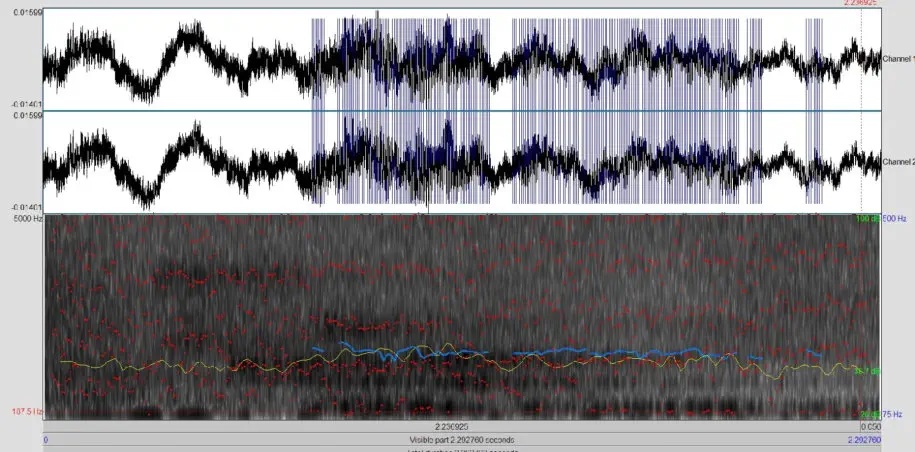This screenshot has width=915, height=452.
Task: Click the start time 0 label
Action: tap(46, 440)
